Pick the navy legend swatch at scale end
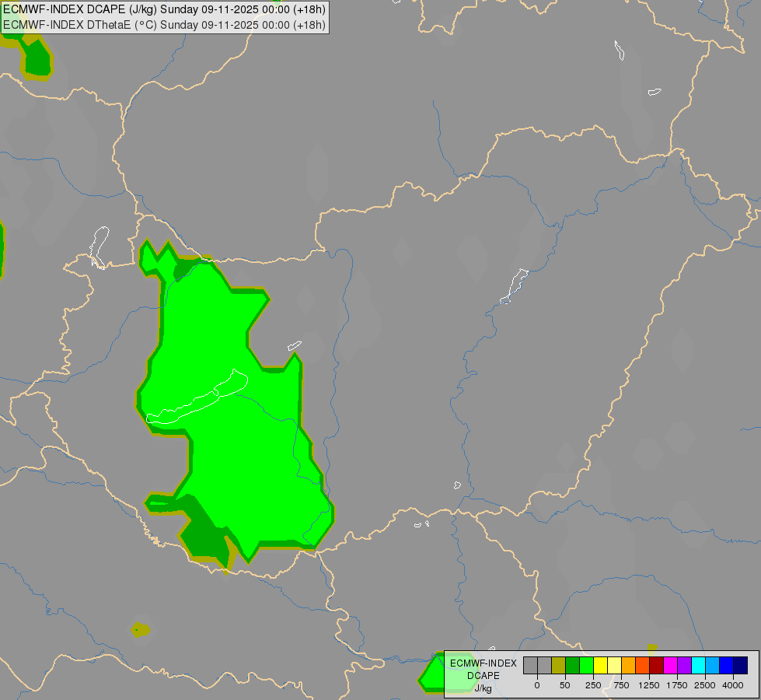The image size is (761, 700). point(741,665)
